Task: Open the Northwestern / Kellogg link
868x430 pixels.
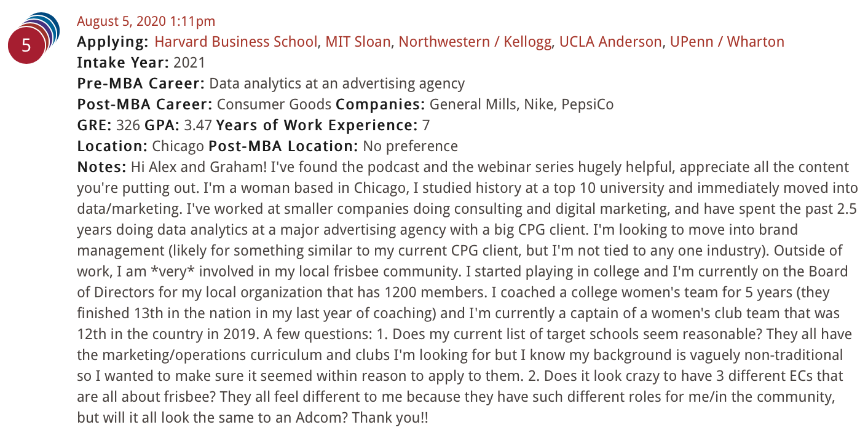Action: [x=476, y=42]
